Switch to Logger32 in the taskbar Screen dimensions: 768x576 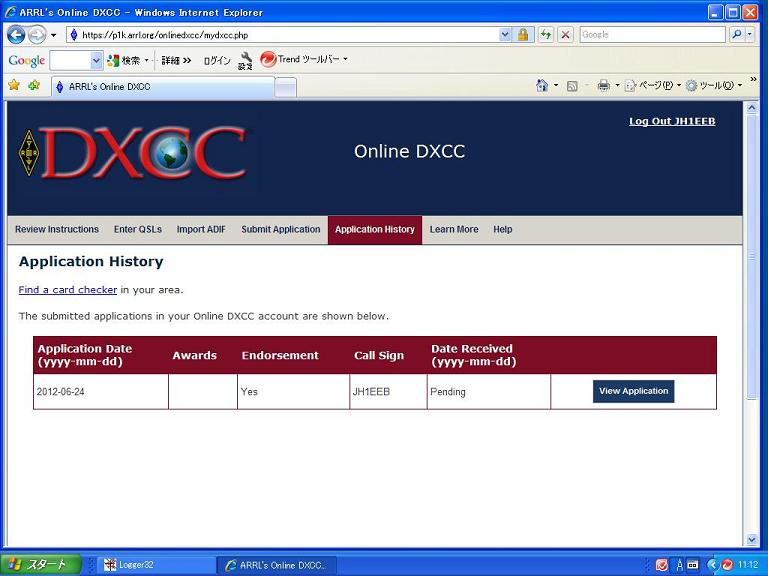155,565
